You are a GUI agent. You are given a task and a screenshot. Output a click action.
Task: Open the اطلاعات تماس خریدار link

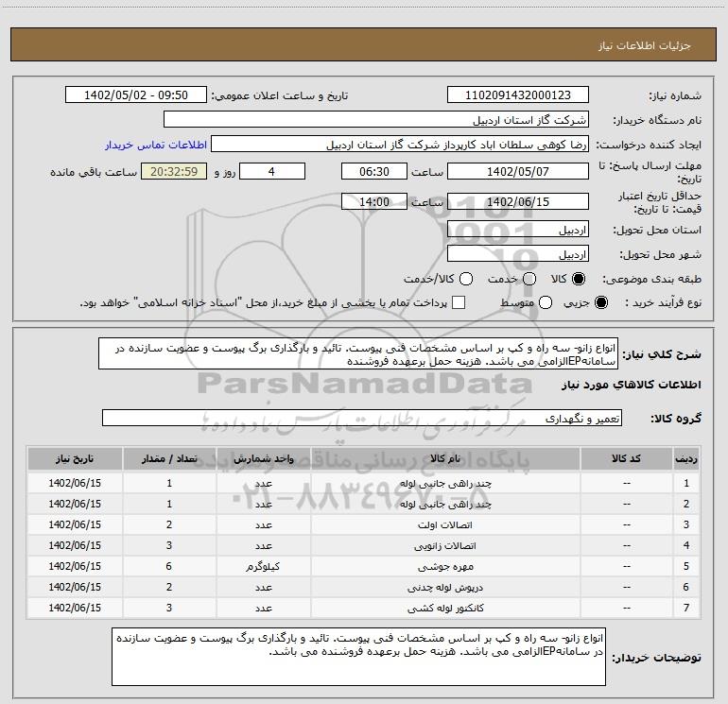[x=156, y=145]
